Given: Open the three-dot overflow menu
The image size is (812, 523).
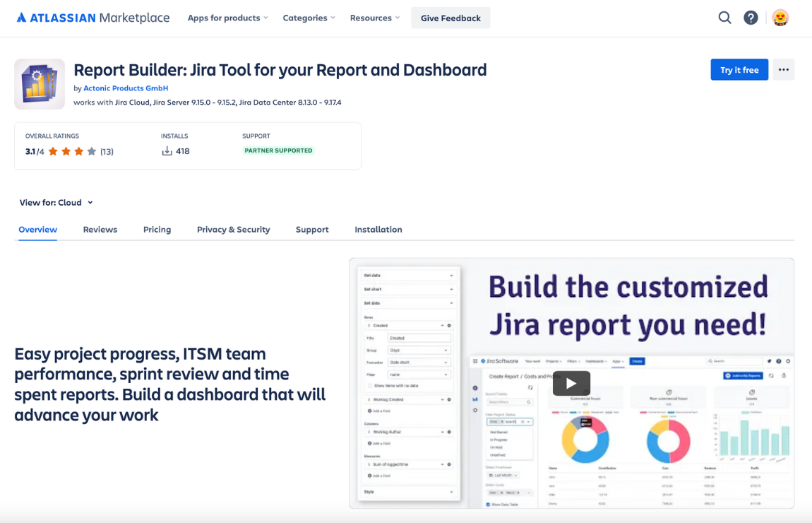Looking at the screenshot, I should coord(783,69).
